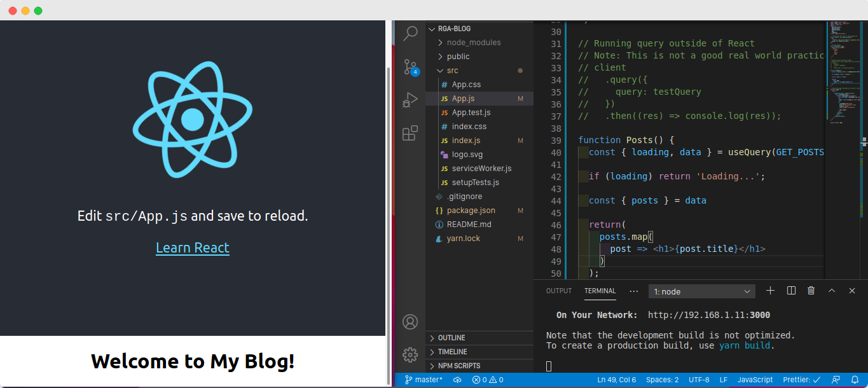This screenshot has width=868, height=388.
Task: Open index.js in the explorer
Action: (479, 141)
